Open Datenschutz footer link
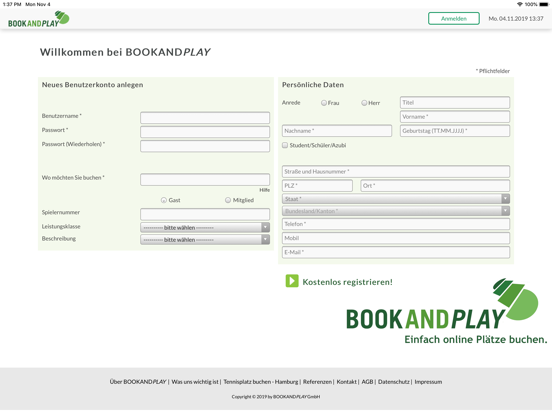The height and width of the screenshot is (414, 552). [x=394, y=382]
